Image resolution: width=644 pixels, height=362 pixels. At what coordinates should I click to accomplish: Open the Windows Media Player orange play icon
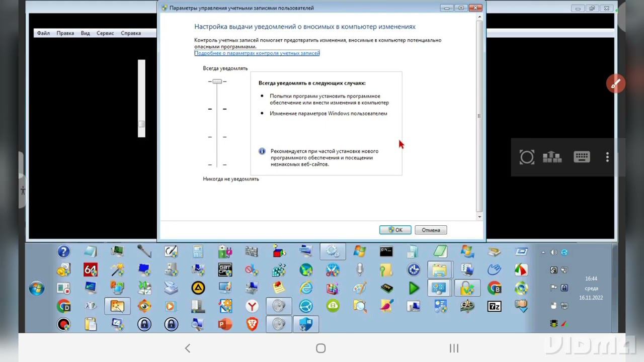[x=171, y=306]
